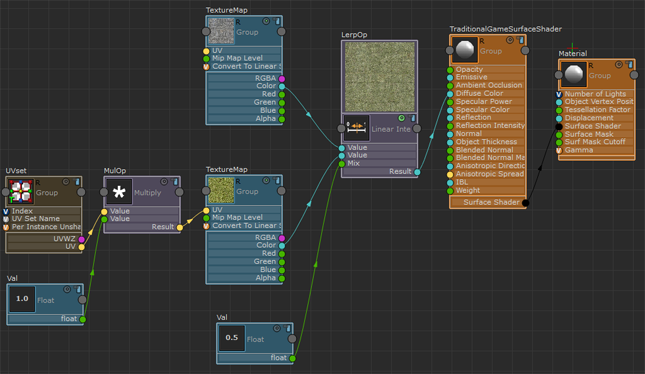The image size is (645, 374).
Task: Toggle the circular preview button on UVset
Action: 66,182
